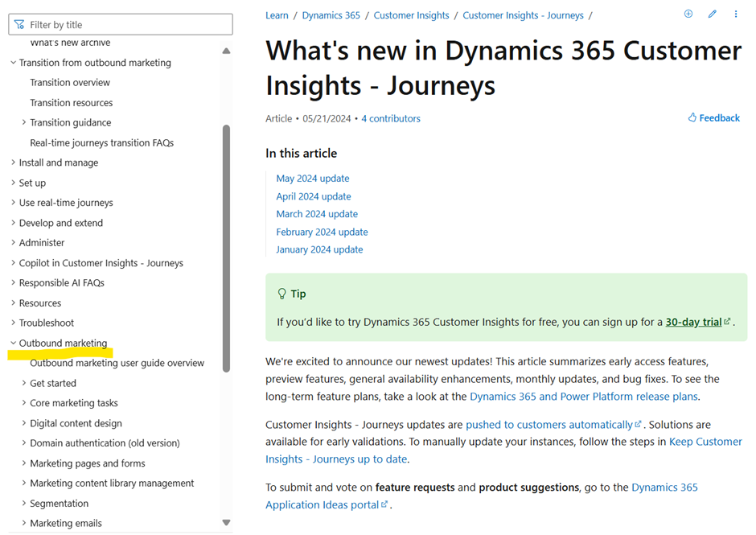Expand the Administer section

pos(13,243)
